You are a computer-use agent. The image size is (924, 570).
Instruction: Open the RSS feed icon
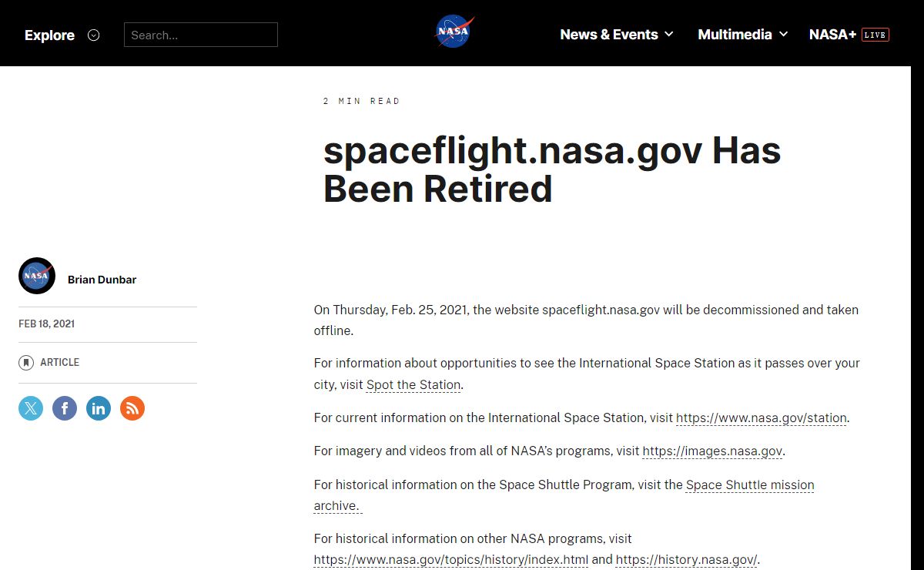click(132, 408)
